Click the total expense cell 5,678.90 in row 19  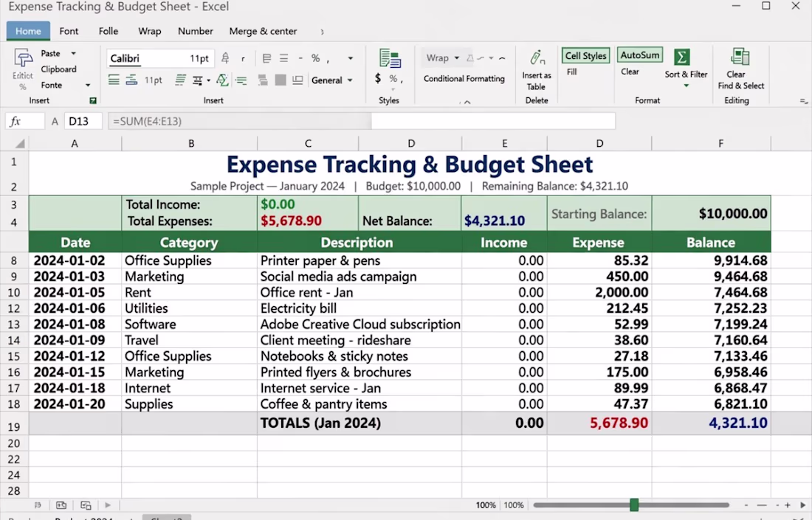pyautogui.click(x=599, y=423)
